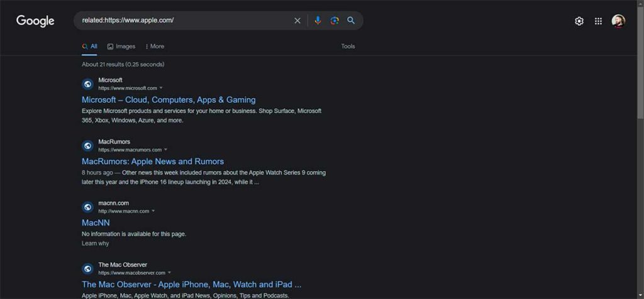644x299 pixels.
Task: Click the macnn.com result globe favicon
Action: pyautogui.click(x=87, y=207)
